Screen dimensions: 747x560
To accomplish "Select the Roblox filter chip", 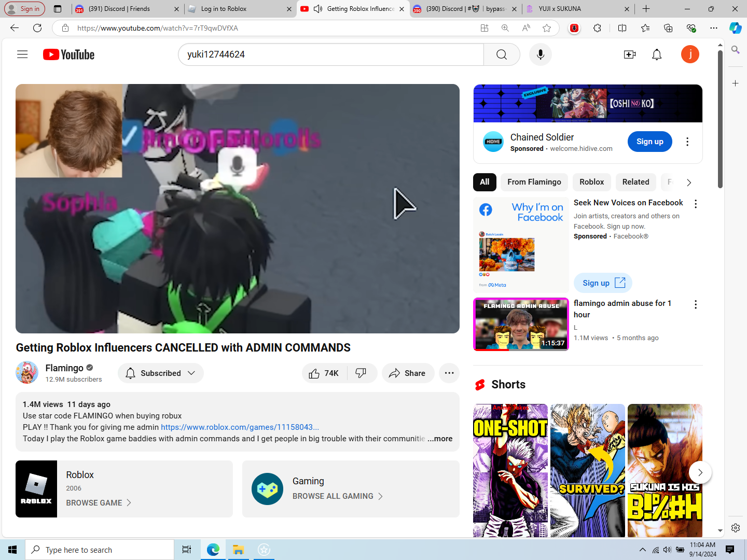I will point(592,182).
